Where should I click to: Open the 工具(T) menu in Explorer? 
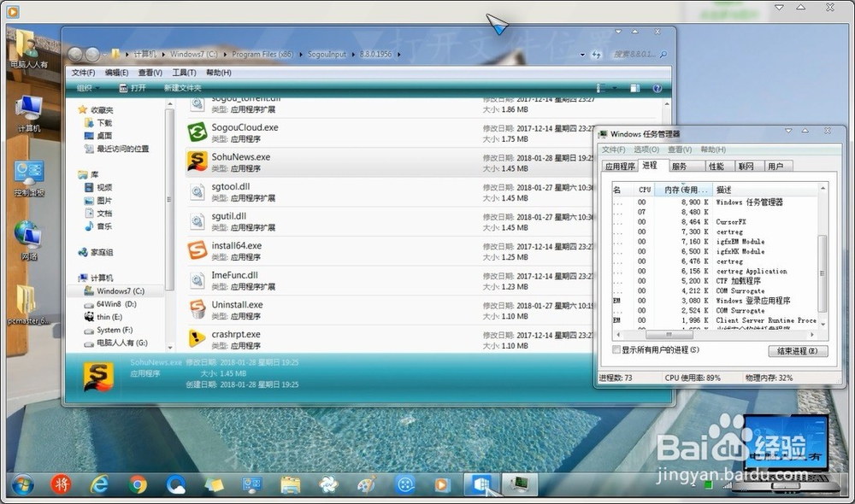click(185, 73)
